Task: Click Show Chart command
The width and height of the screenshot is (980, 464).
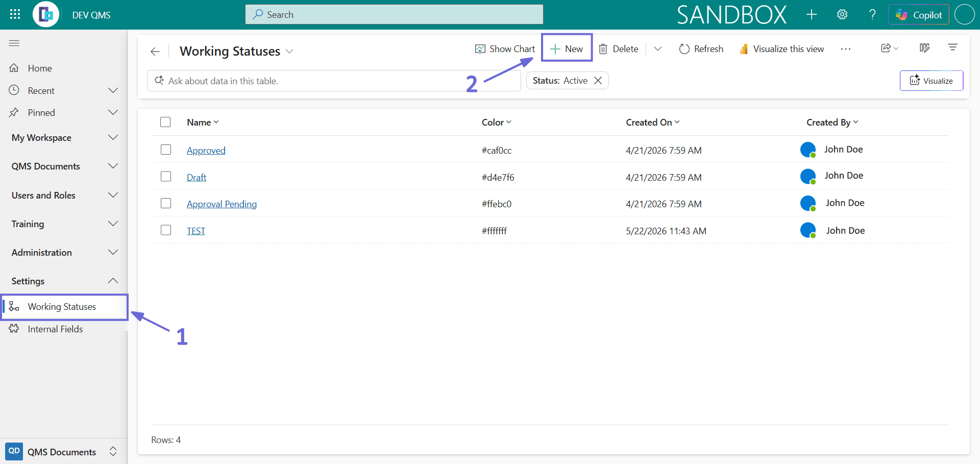Action: tap(505, 49)
